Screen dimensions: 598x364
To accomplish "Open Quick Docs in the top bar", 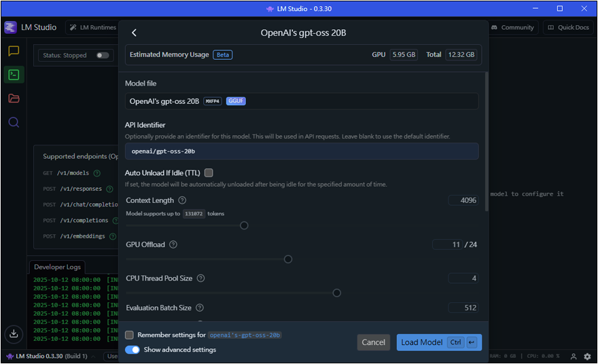I will [567, 28].
